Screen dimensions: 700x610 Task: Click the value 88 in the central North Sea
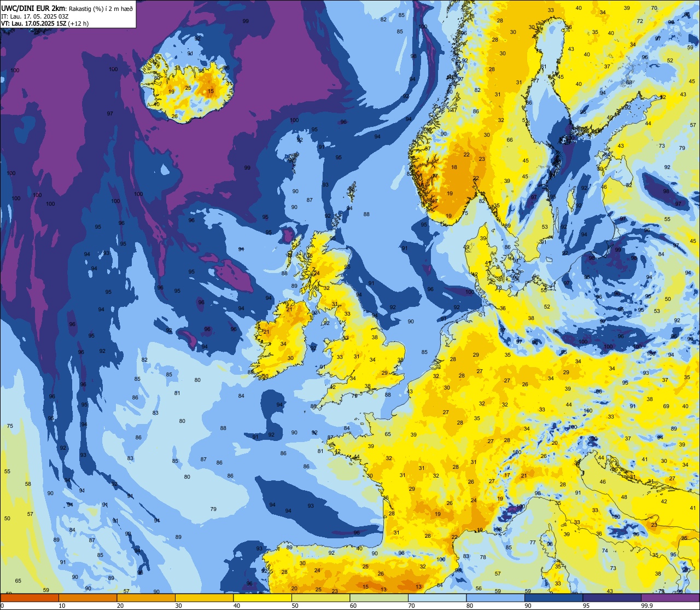pyautogui.click(x=366, y=214)
